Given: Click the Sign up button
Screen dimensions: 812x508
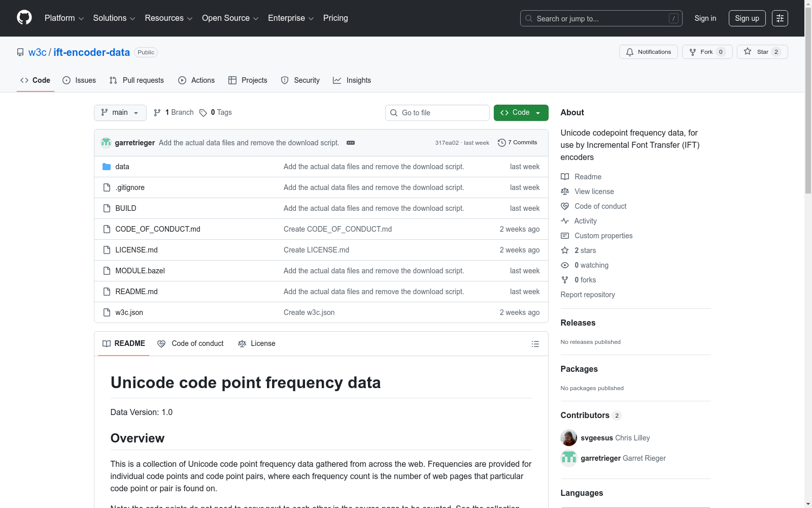Looking at the screenshot, I should 747,18.
